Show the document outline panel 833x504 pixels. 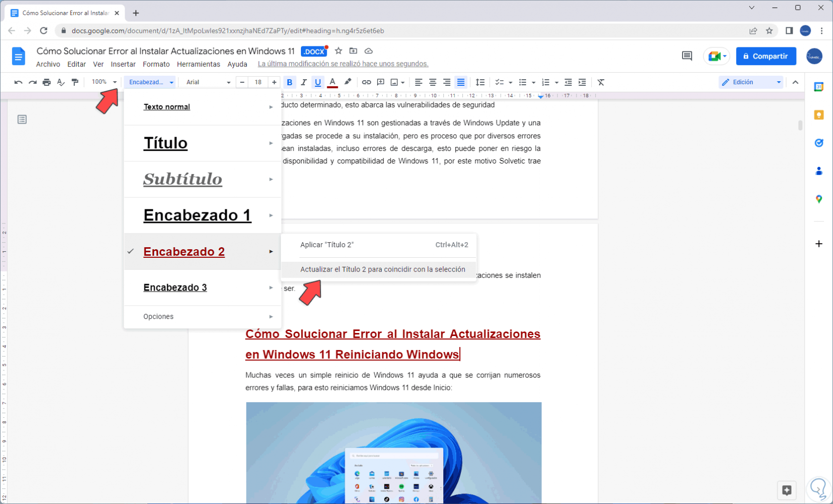click(x=22, y=120)
